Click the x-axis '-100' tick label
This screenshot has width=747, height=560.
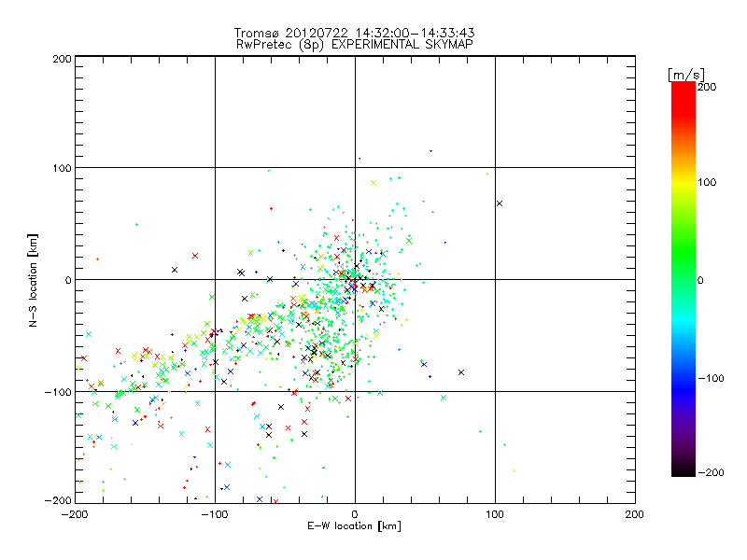pyautogui.click(x=215, y=514)
